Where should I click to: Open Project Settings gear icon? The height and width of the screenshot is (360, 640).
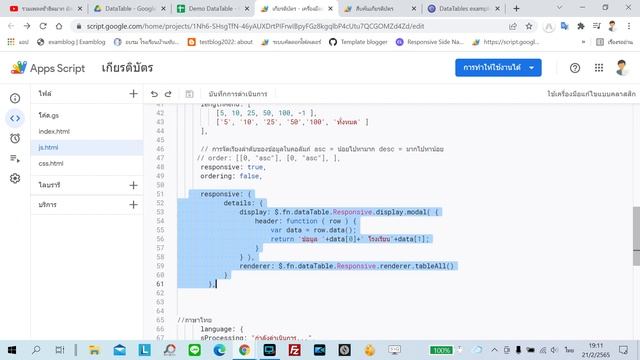pos(15,178)
